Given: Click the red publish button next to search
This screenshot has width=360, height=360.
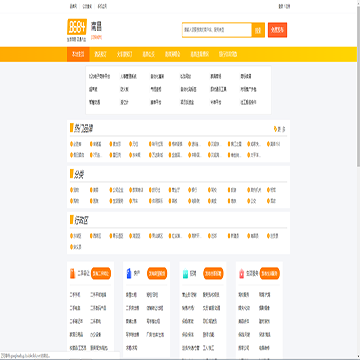Looking at the screenshot, I should click(x=277, y=30).
